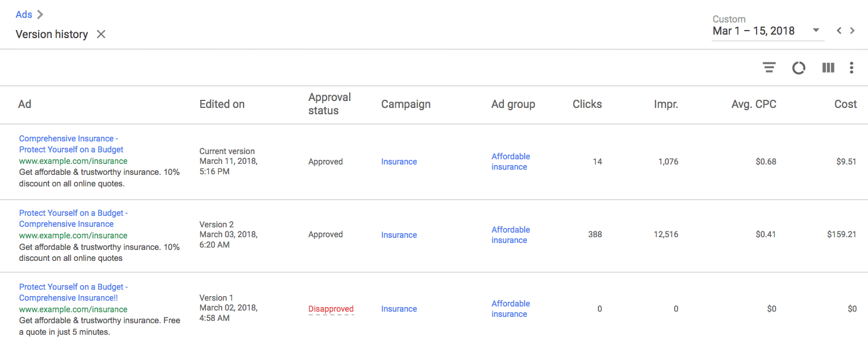Click the segment circle icon
The image size is (868, 344).
coord(799,68)
